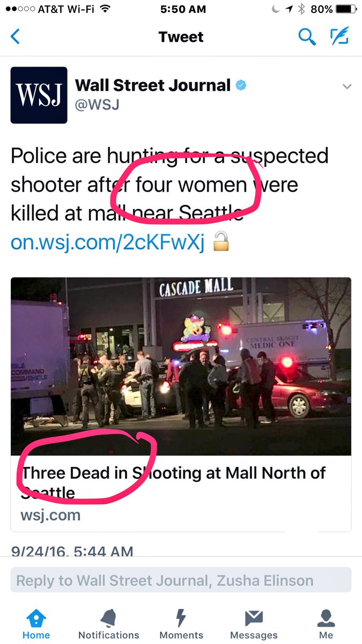This screenshot has height=644, width=362.
Task: Open the Me profile tab
Action: pos(326,625)
